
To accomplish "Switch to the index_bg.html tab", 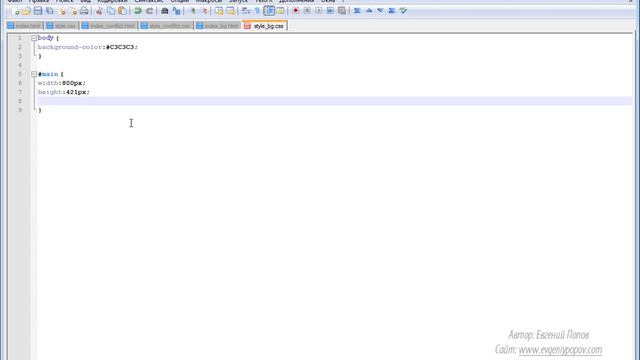I will [x=218, y=26].
